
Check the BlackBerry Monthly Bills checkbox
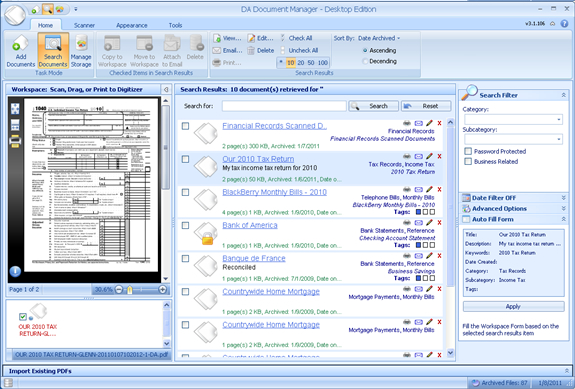pos(186,192)
